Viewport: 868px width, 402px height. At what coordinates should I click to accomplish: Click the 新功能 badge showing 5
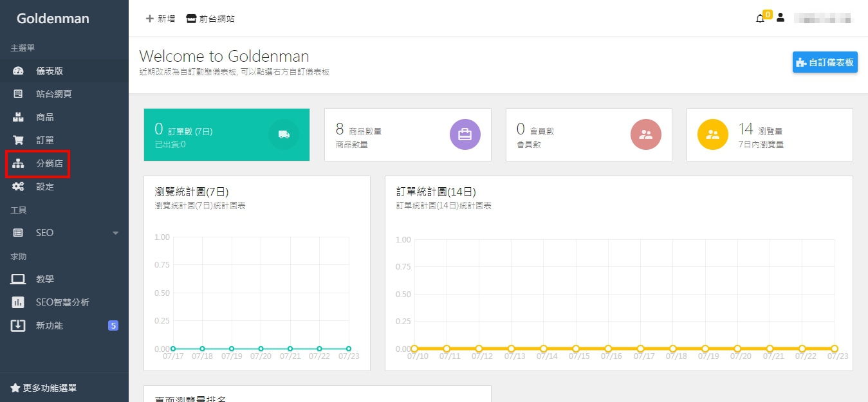point(113,325)
